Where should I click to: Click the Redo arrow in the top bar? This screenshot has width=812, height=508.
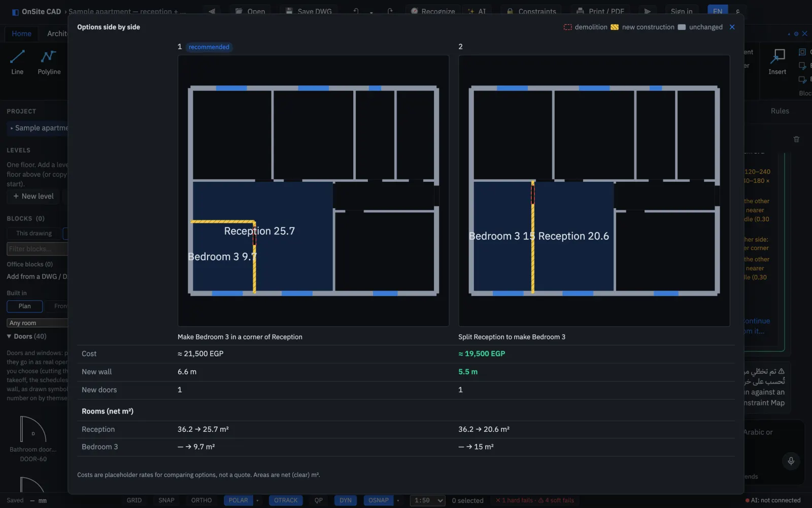390,11
